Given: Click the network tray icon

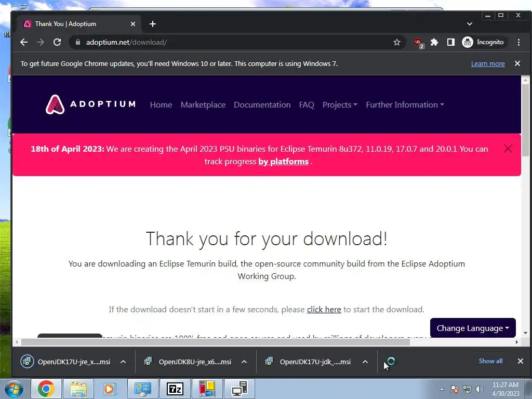Looking at the screenshot, I should tap(467, 389).
